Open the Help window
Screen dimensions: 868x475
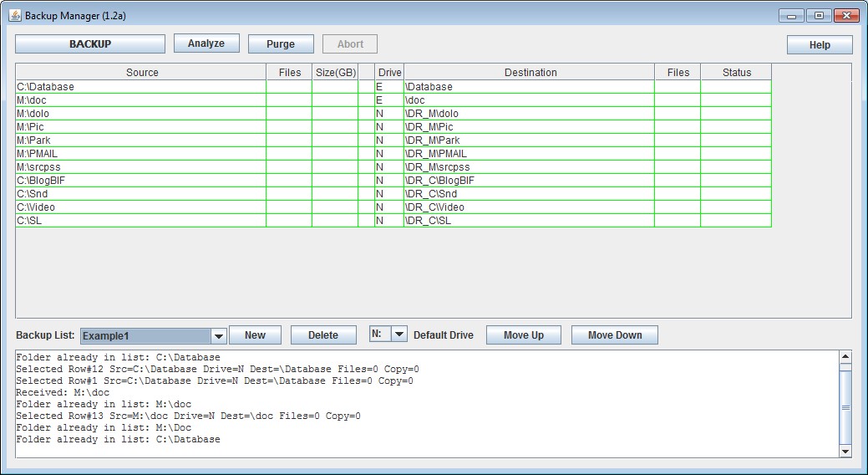click(x=819, y=45)
